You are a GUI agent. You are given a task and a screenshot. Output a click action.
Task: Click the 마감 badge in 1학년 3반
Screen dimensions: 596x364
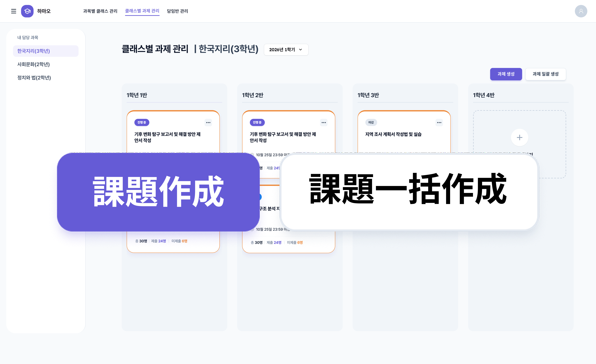coord(371,123)
